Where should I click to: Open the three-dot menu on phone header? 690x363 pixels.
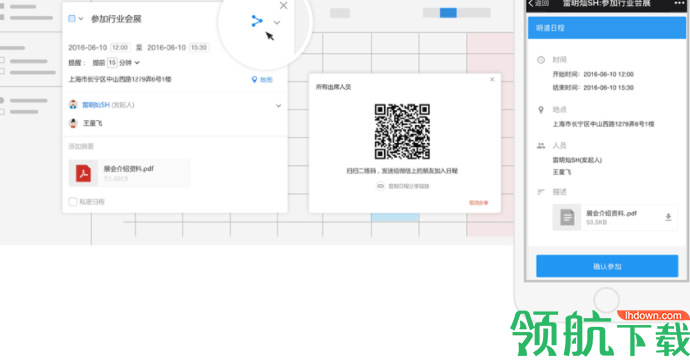tap(679, 3)
